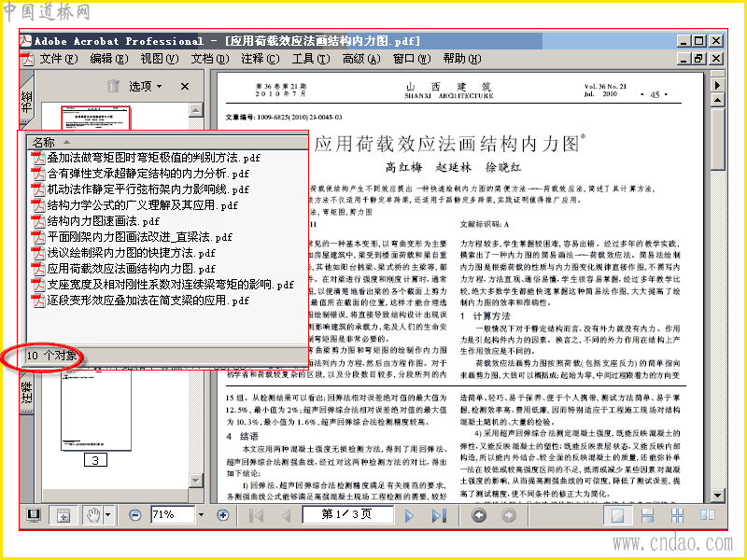
Task: Open the 工具(T) menu
Action: click(x=311, y=59)
